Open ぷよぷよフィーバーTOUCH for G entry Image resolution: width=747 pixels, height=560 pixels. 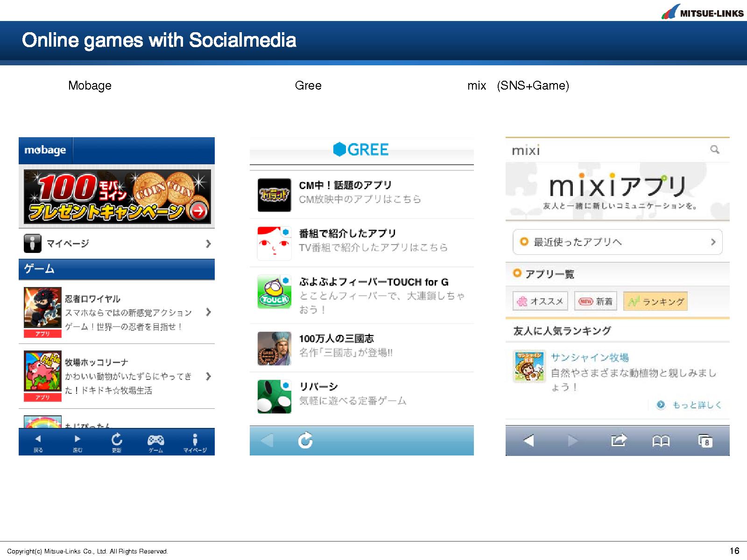coord(362,295)
